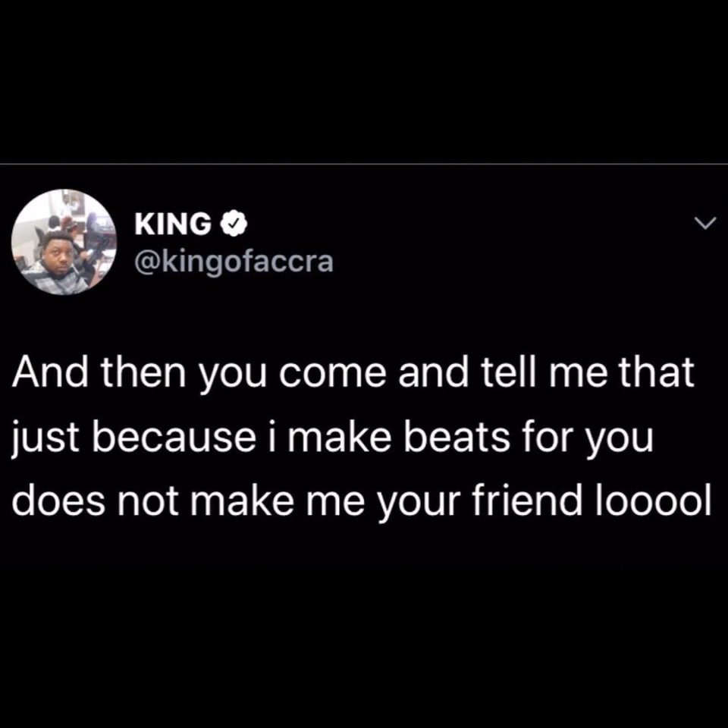Open KING's circular profile picture
Image resolution: width=728 pixels, height=728 pixels.
coord(64,242)
